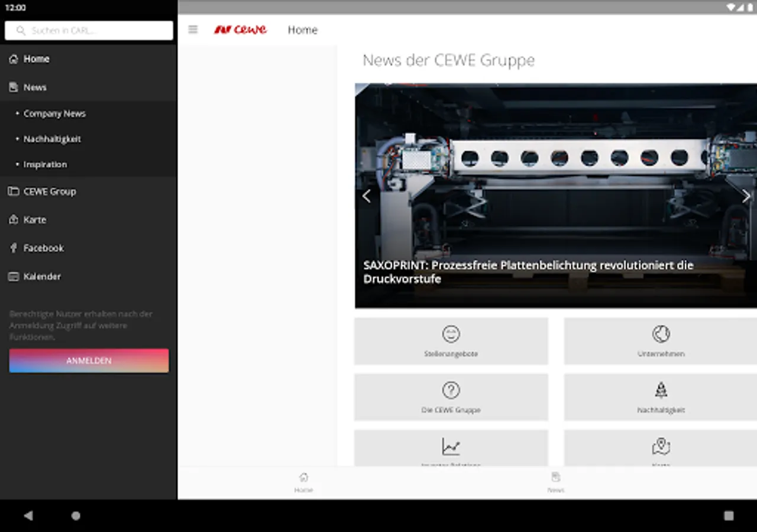The width and height of the screenshot is (757, 532).
Task: Show next news slide with right arrow
Action: pyautogui.click(x=746, y=196)
